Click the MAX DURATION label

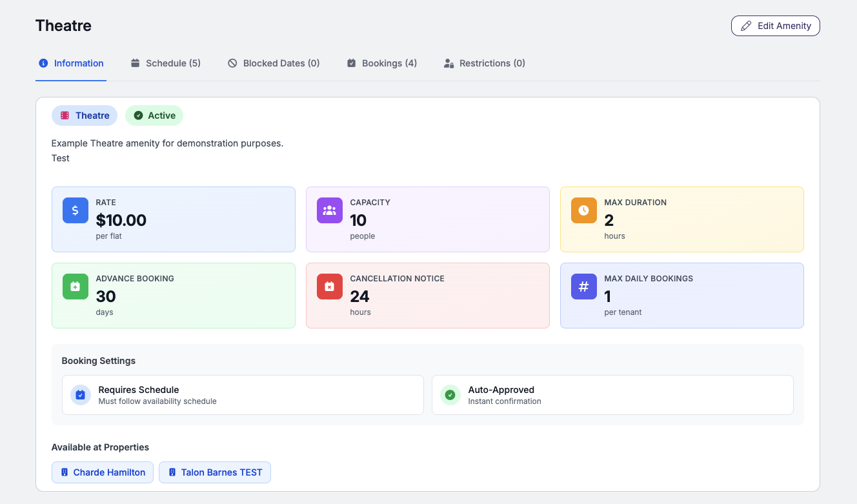pyautogui.click(x=636, y=203)
